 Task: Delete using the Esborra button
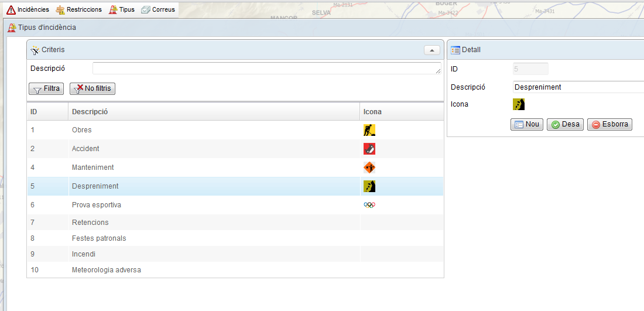tap(609, 124)
